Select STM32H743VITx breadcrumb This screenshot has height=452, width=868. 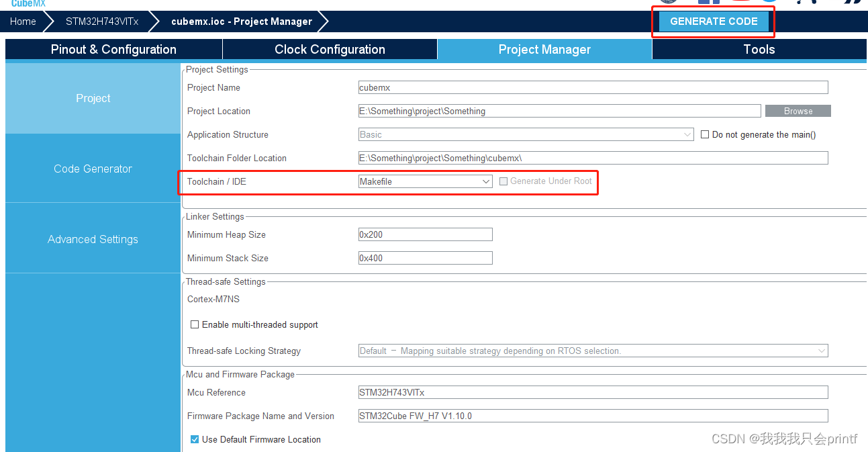(x=102, y=21)
